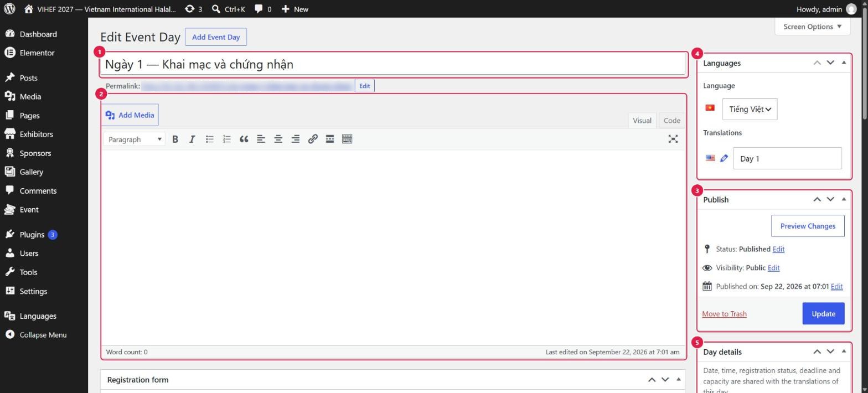Click Edit next to the permalink

coord(364,86)
